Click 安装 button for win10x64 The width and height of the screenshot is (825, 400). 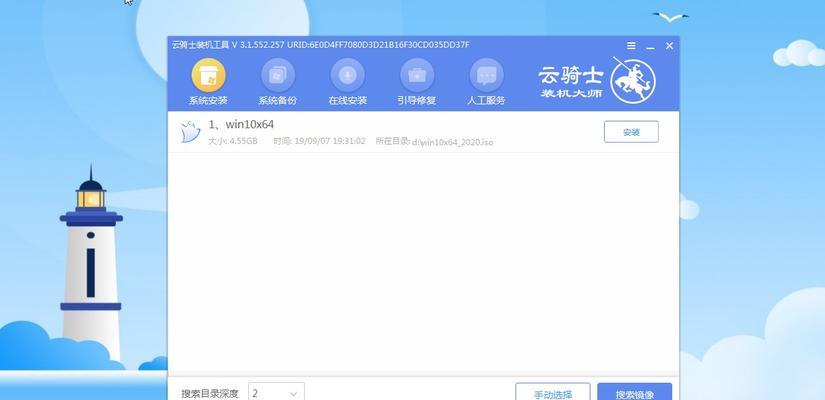631,132
